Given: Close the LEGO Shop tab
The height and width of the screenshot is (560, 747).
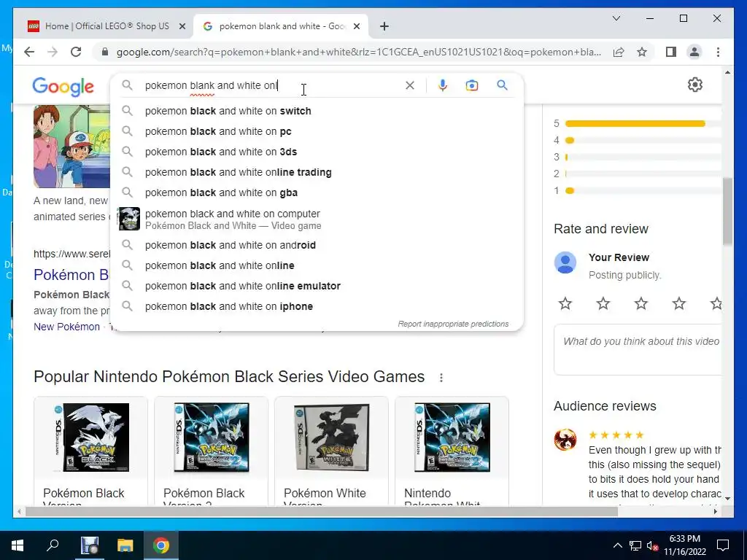Looking at the screenshot, I should [x=182, y=26].
